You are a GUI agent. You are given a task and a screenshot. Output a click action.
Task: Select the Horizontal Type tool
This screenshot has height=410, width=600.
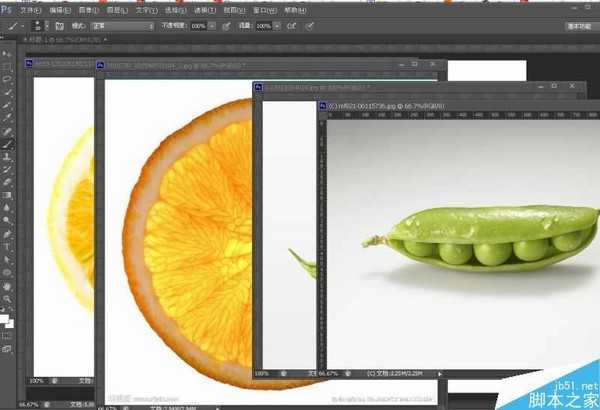click(8, 246)
